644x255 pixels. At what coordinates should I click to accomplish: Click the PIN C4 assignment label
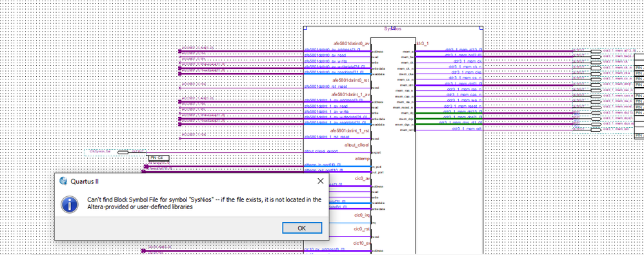159,158
